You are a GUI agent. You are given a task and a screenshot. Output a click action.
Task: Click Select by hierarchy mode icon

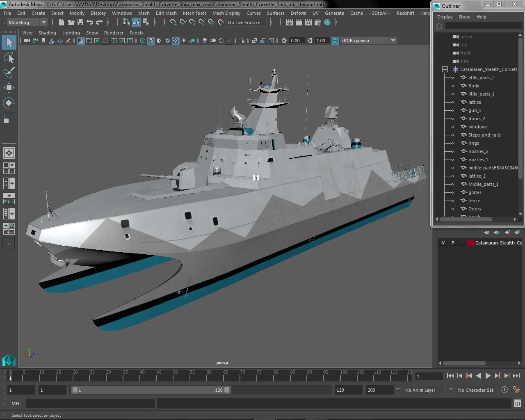[x=127, y=23]
